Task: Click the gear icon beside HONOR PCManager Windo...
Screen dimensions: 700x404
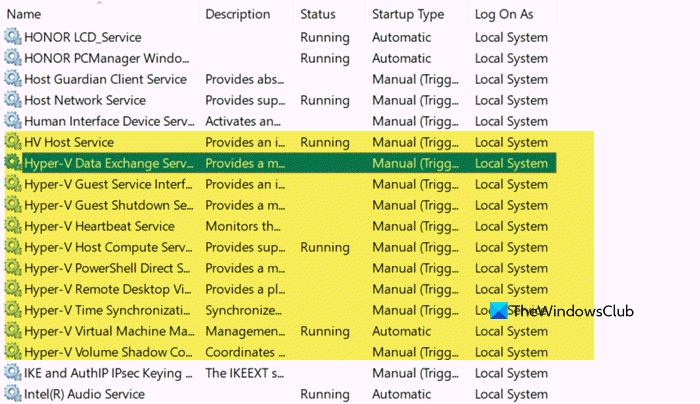Action: (12, 58)
